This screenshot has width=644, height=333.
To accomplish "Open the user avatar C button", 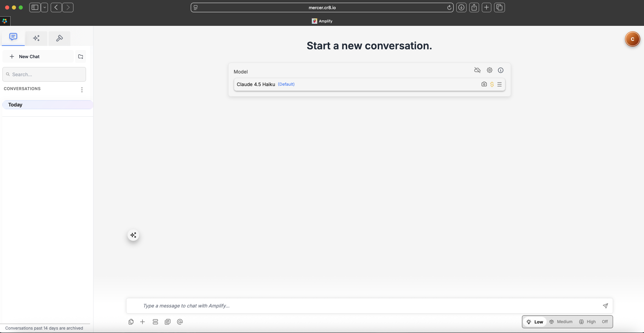I will 632,39.
